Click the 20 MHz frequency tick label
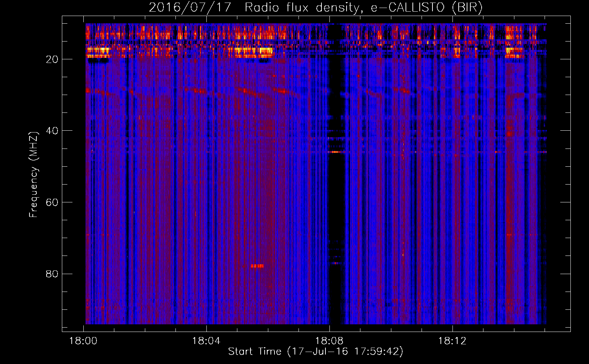This screenshot has width=589, height=364. tap(52, 59)
